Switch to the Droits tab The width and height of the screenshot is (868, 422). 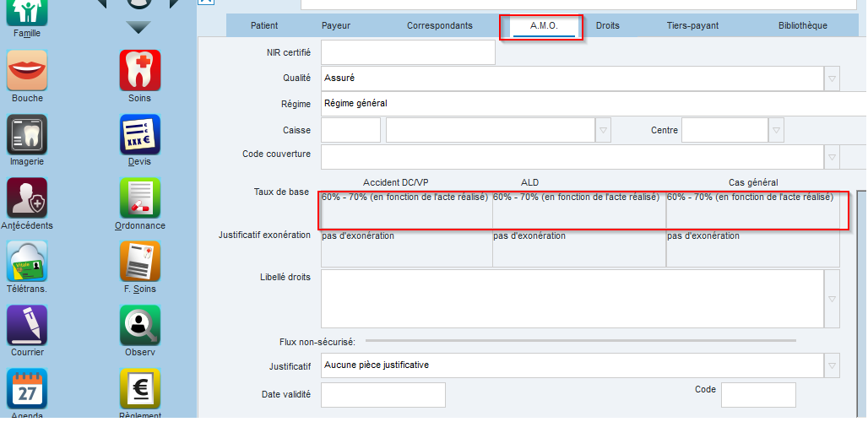(607, 25)
